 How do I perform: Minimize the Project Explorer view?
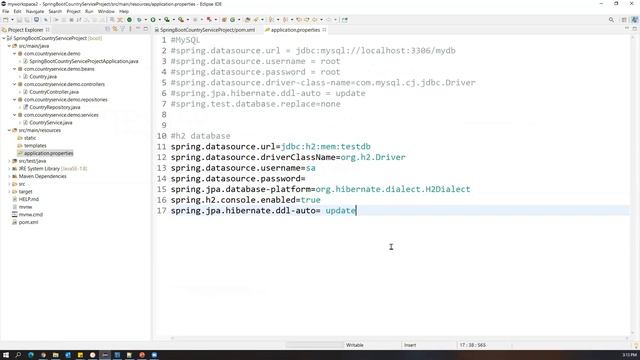click(x=138, y=29)
